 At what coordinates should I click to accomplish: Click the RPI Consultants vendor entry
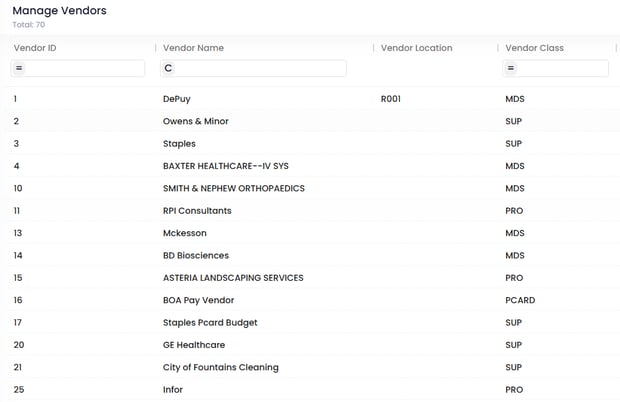pos(197,211)
